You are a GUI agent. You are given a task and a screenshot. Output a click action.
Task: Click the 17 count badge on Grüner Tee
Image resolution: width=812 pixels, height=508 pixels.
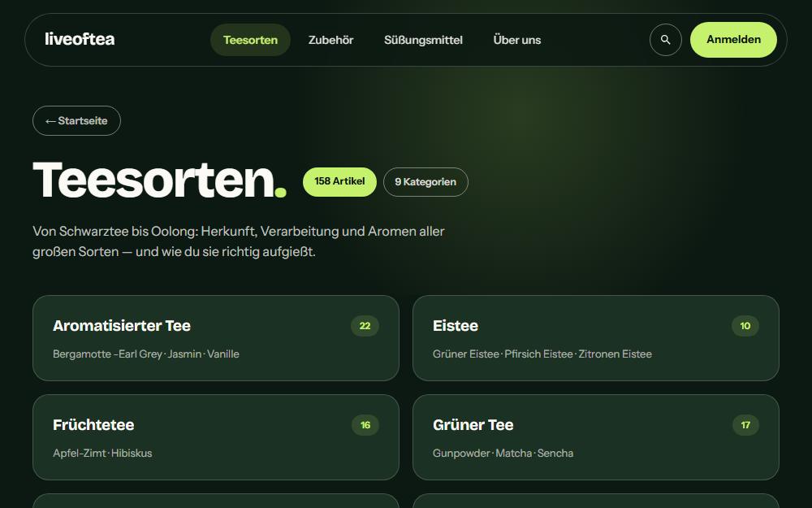point(745,424)
